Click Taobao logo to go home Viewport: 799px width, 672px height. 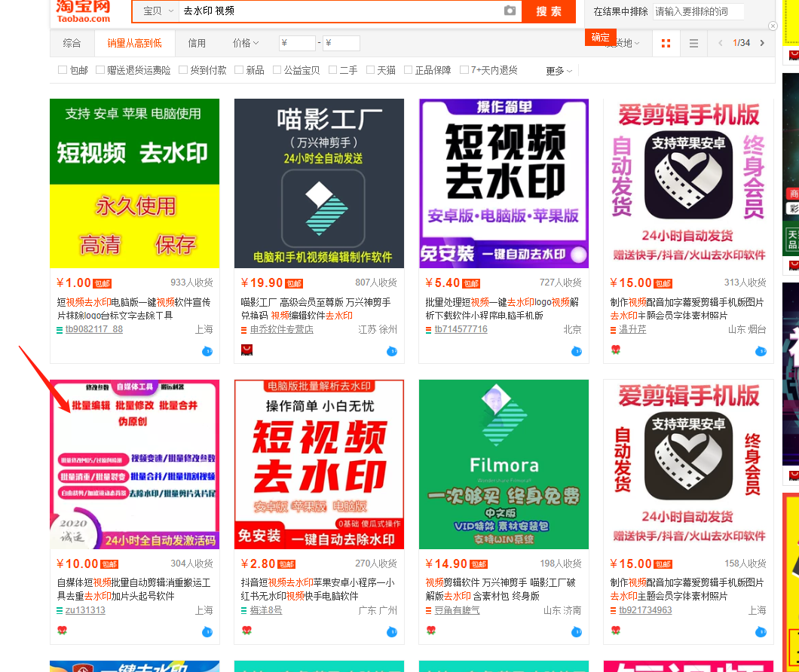coord(83,11)
